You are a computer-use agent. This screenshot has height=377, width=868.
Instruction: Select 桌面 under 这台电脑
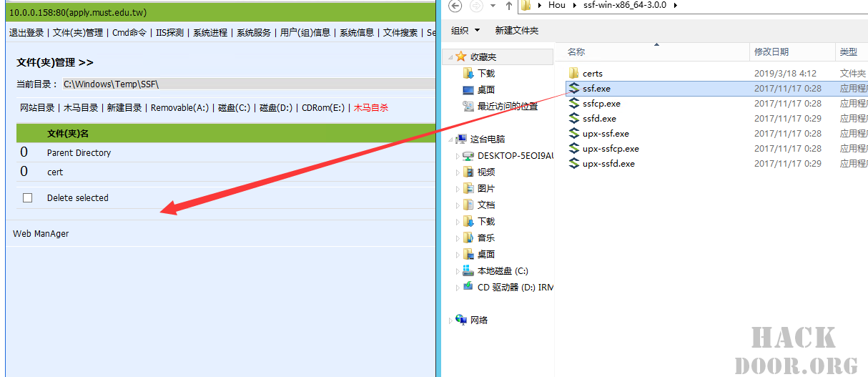(486, 255)
